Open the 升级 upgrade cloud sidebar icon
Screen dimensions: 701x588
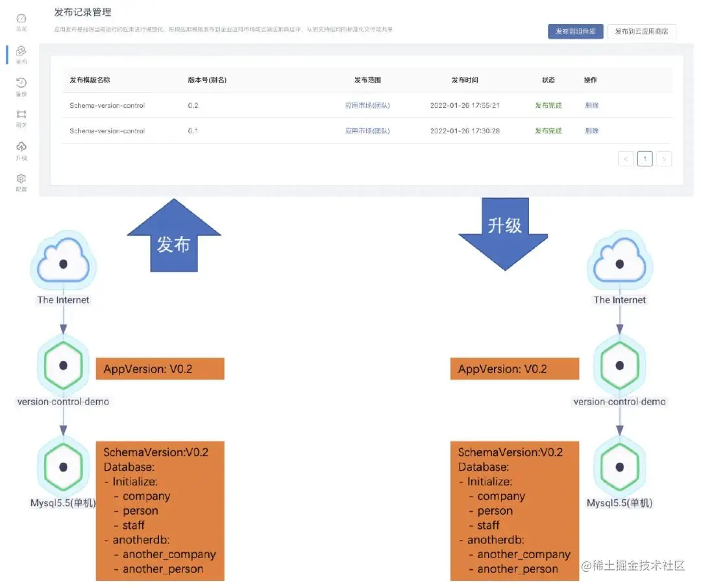(x=21, y=151)
